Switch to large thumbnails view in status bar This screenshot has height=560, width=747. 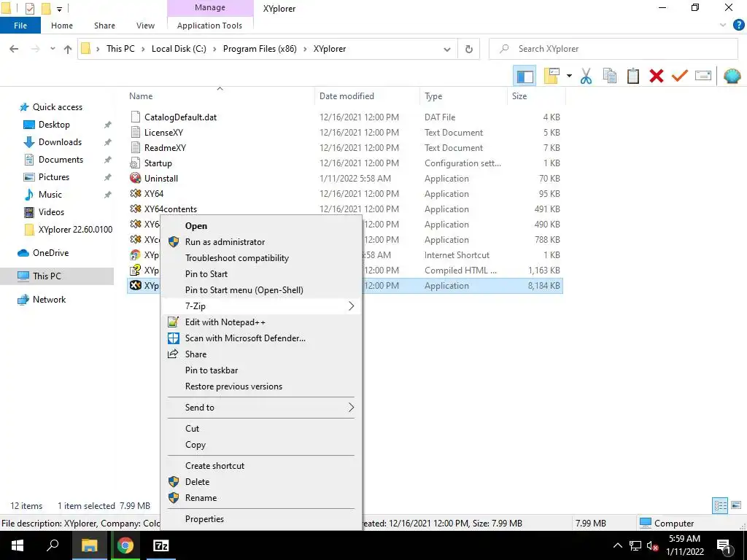[736, 505]
